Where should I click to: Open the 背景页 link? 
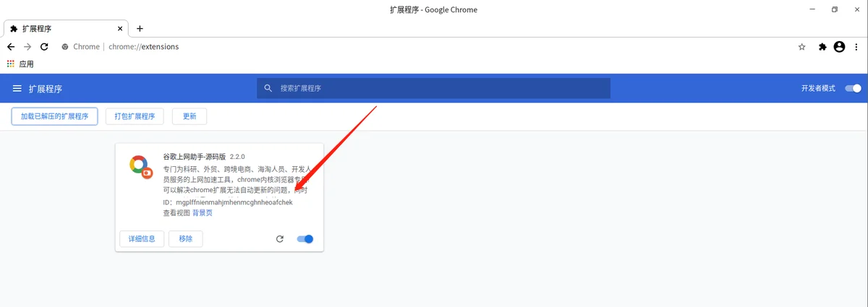pyautogui.click(x=203, y=213)
